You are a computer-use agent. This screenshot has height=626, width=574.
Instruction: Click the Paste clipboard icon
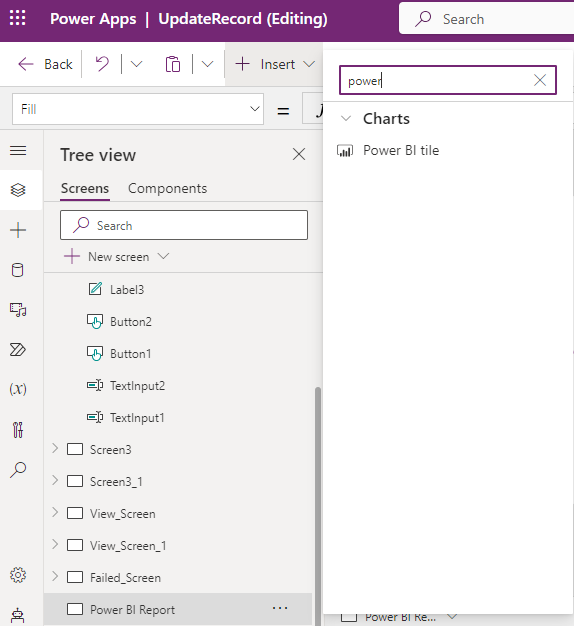pos(173,64)
